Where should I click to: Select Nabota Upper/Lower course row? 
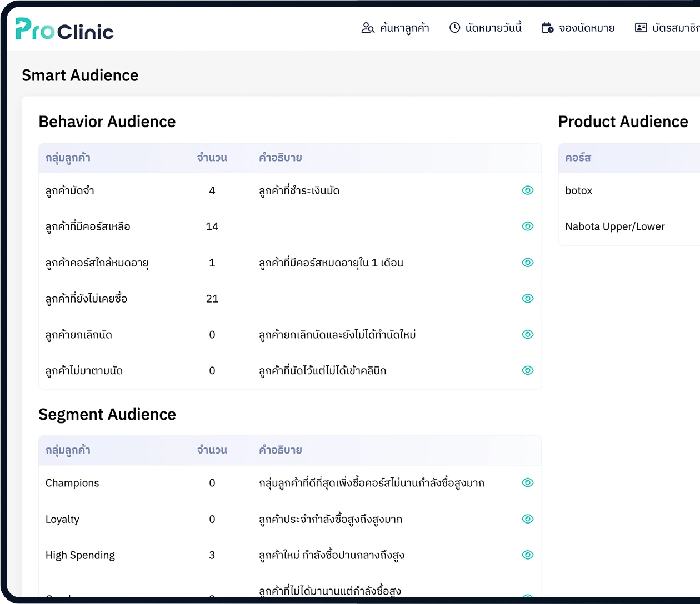pos(614,226)
